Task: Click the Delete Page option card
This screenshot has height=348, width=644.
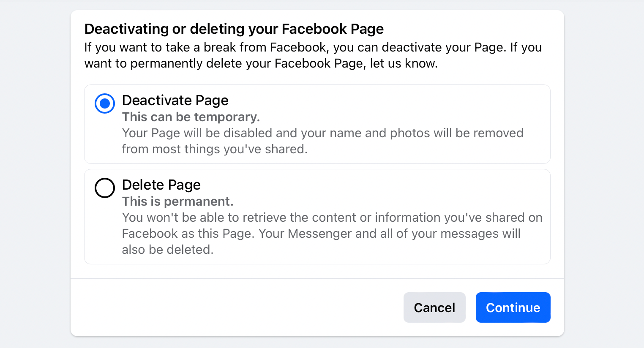Action: click(317, 216)
